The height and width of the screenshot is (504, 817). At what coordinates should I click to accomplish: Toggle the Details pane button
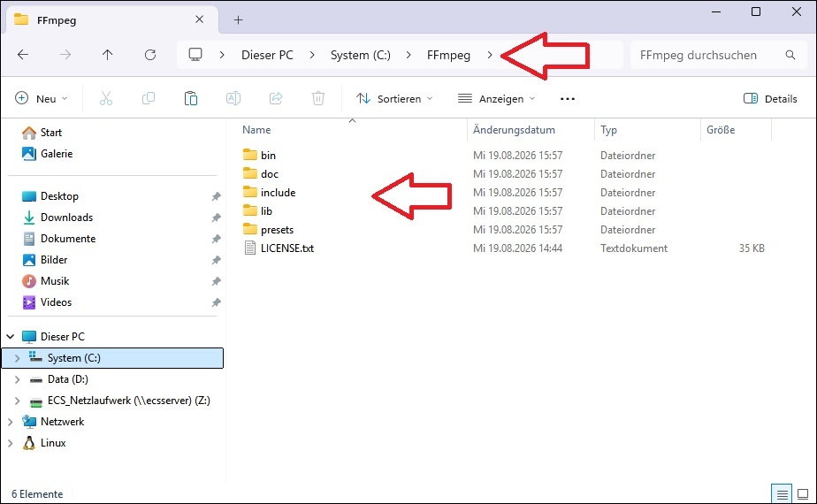pos(770,98)
